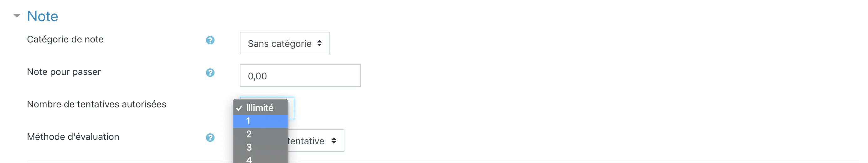
Task: Click the Sans catégorie up-down arrows
Action: (319, 43)
